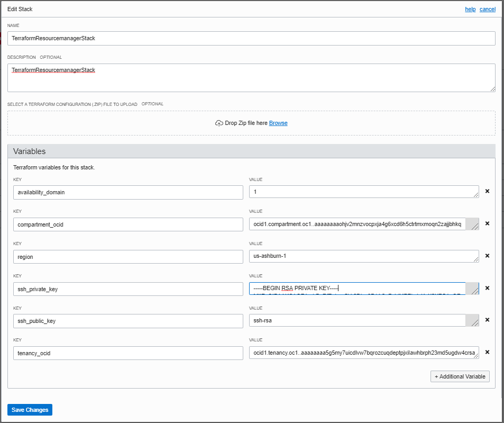Select the availability_domain value field
This screenshot has height=423, width=504.
pos(364,192)
